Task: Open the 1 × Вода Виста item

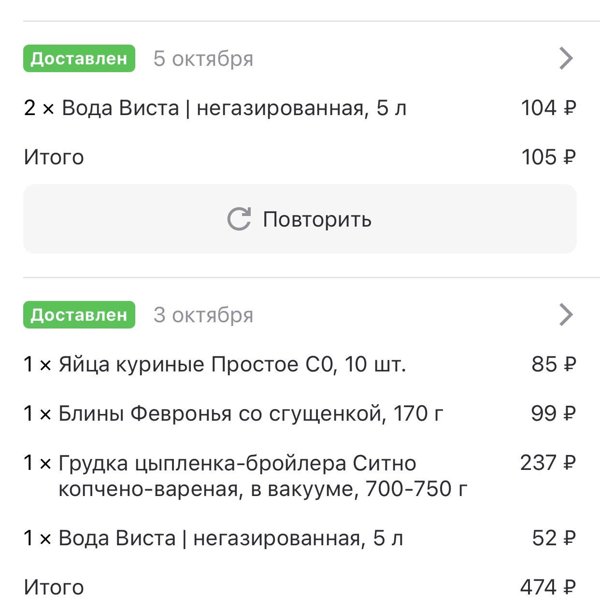Action: click(213, 538)
